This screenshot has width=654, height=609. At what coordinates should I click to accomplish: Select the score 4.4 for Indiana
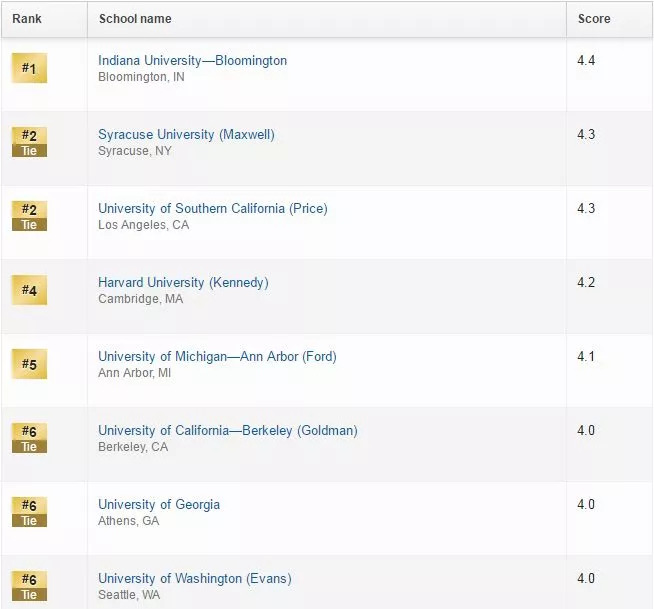(586, 60)
